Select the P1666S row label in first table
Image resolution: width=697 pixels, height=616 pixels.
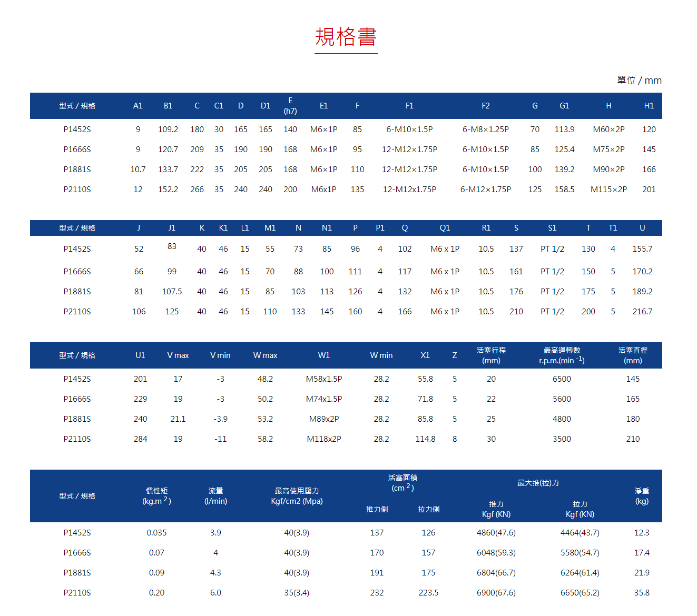pyautogui.click(x=77, y=149)
